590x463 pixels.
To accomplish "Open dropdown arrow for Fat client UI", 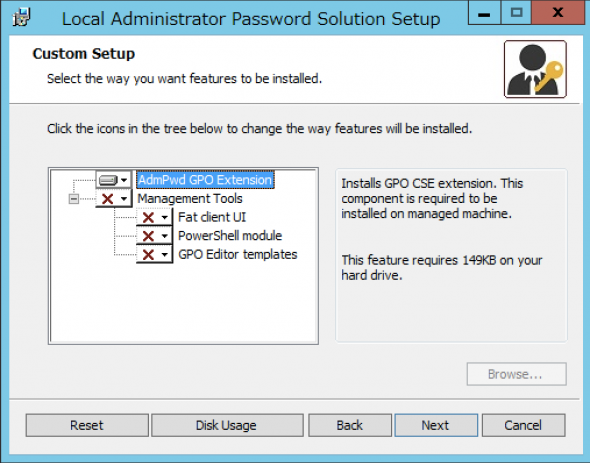I will pos(164,218).
